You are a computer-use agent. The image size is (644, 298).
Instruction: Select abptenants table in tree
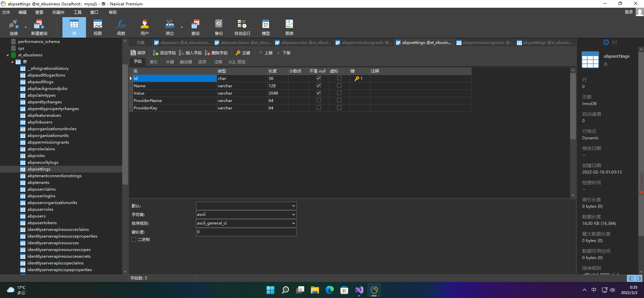pos(38,183)
